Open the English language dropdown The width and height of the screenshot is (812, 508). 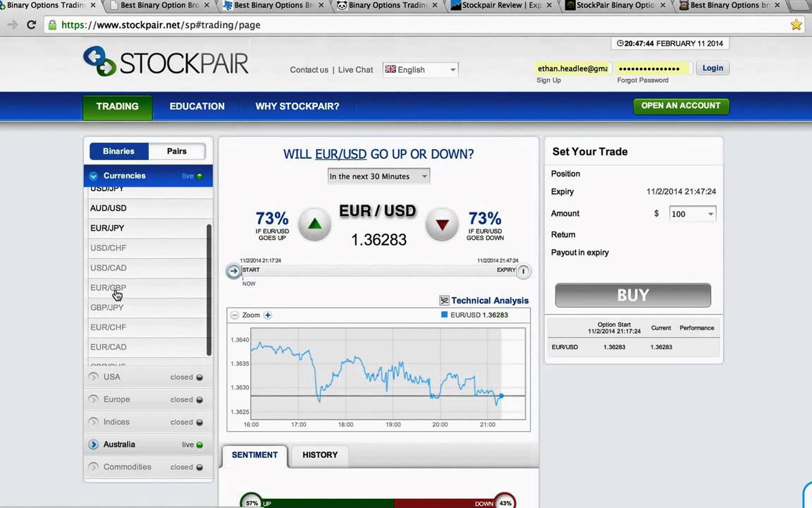421,69
